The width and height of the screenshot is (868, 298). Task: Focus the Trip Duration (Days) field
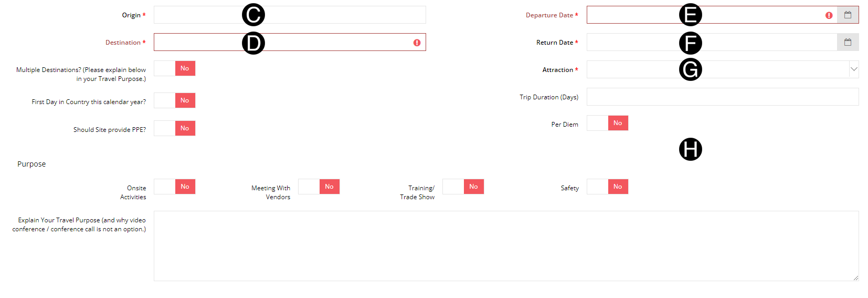coord(722,97)
